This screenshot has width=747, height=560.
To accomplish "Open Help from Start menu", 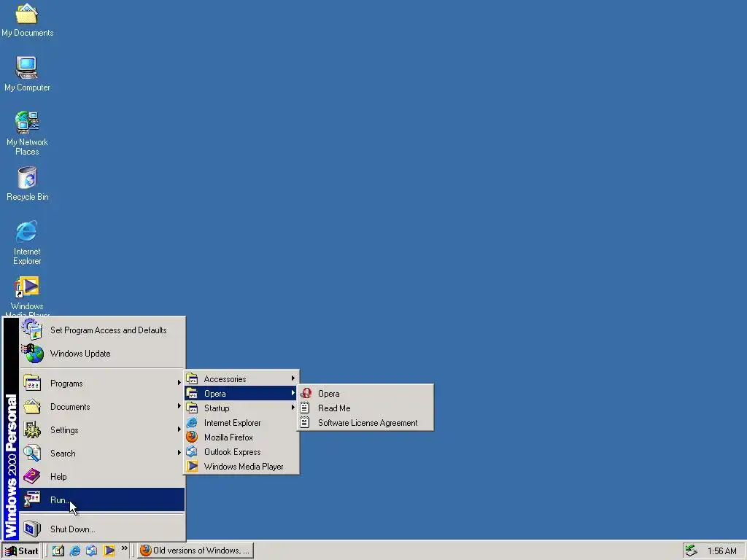I will [58, 477].
